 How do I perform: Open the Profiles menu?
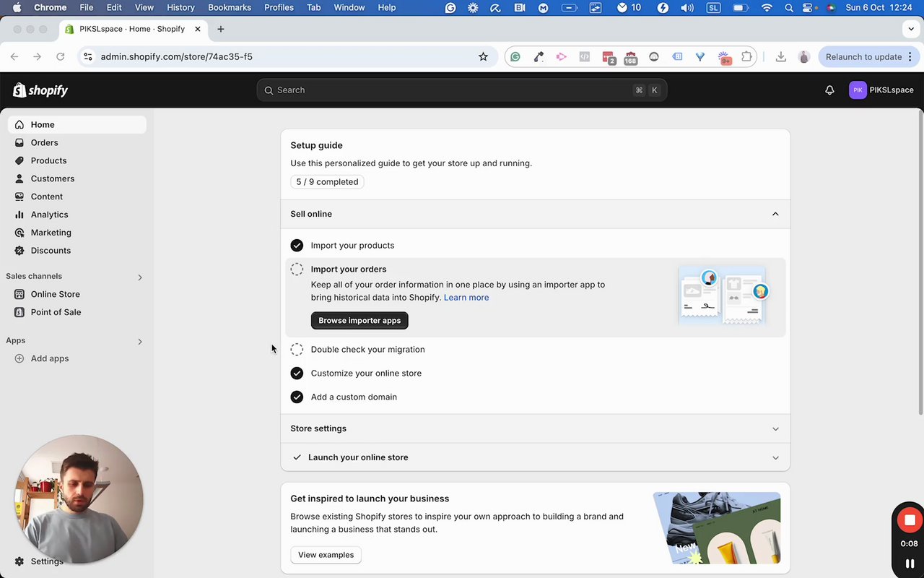279,7
